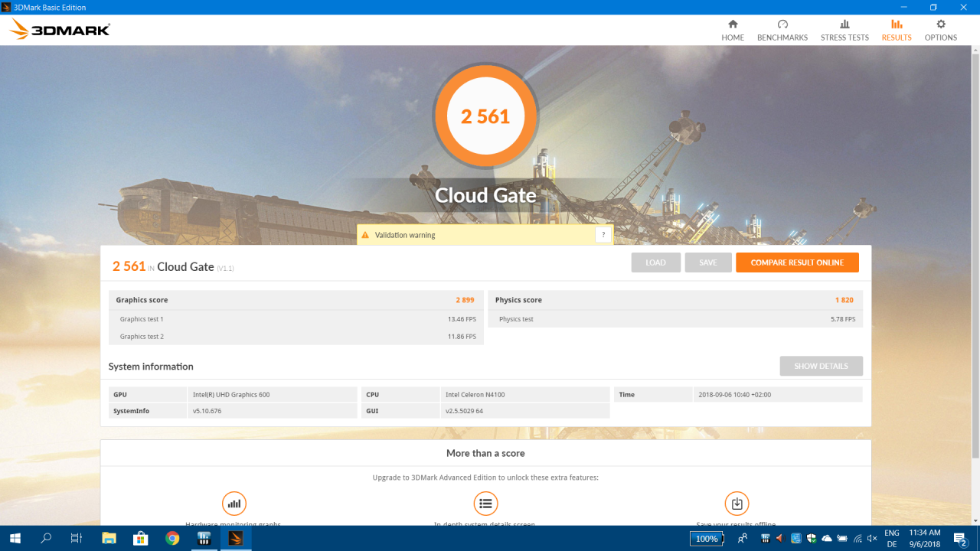Click the in-depth system details list icon
Viewport: 980px width, 551px height.
click(485, 504)
